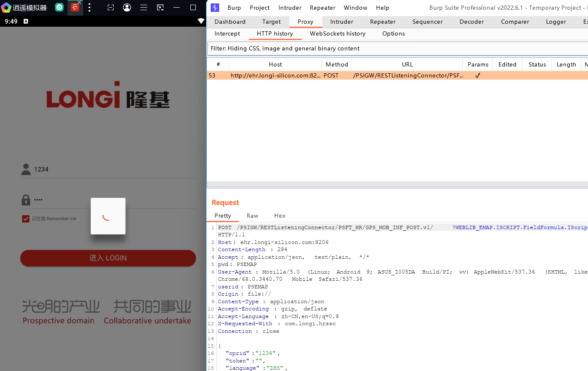Sort history by Status column header

pos(537,64)
